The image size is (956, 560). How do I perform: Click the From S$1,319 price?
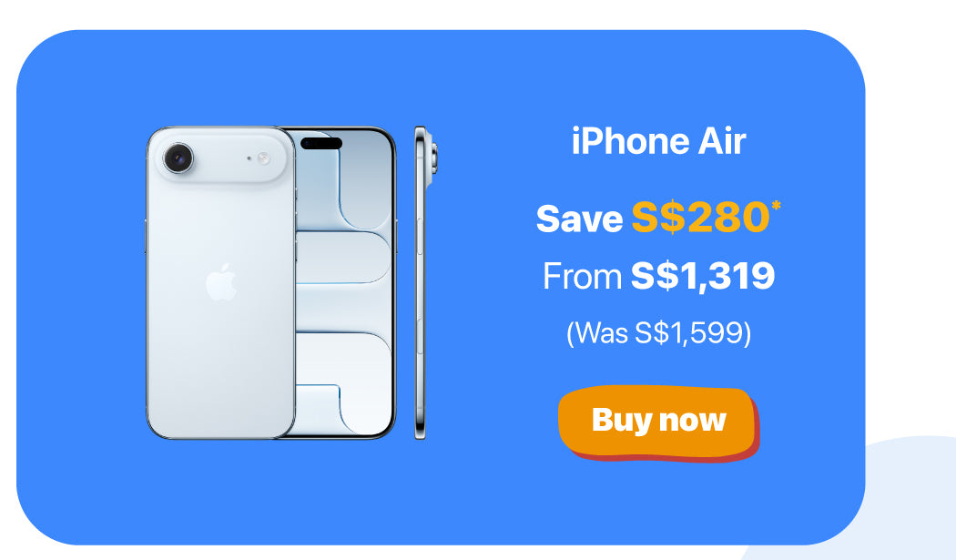[x=658, y=276]
